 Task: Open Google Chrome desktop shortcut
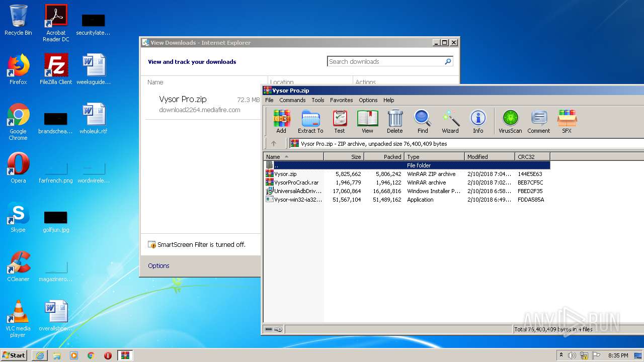click(18, 122)
